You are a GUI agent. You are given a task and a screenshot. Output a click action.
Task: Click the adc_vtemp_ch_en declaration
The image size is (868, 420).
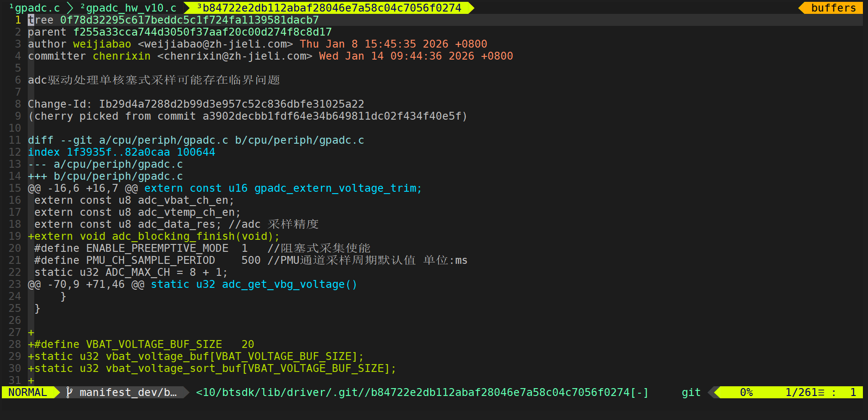point(137,212)
